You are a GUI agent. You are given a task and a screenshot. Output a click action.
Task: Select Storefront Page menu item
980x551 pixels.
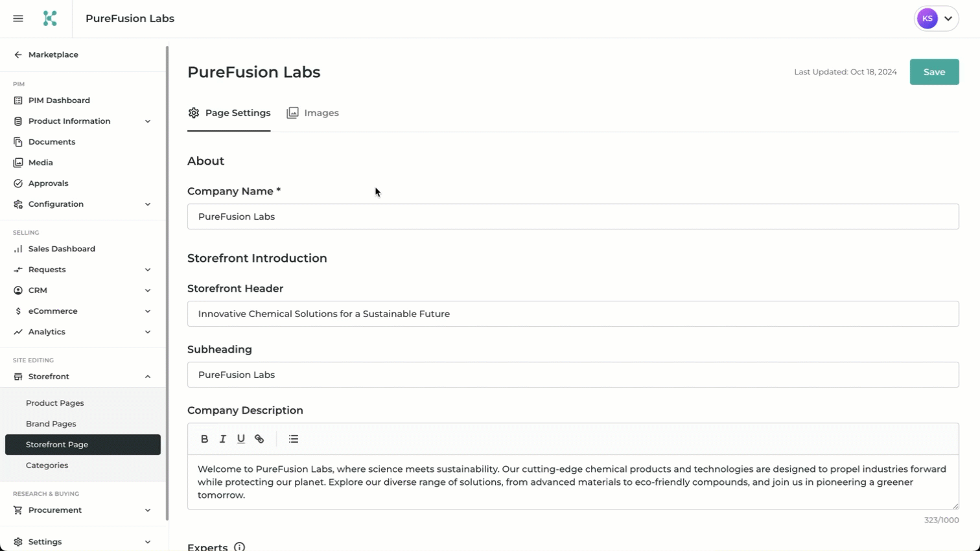coord(83,445)
